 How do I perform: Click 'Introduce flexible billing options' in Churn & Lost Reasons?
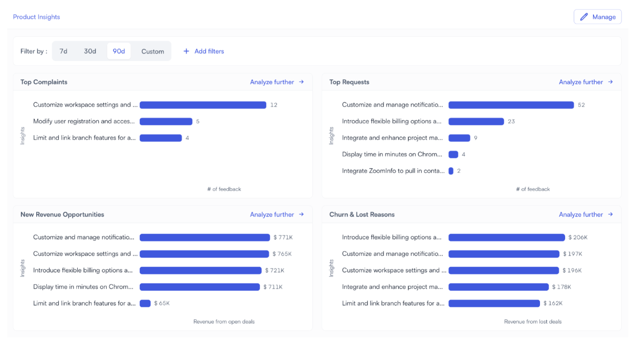(392, 238)
